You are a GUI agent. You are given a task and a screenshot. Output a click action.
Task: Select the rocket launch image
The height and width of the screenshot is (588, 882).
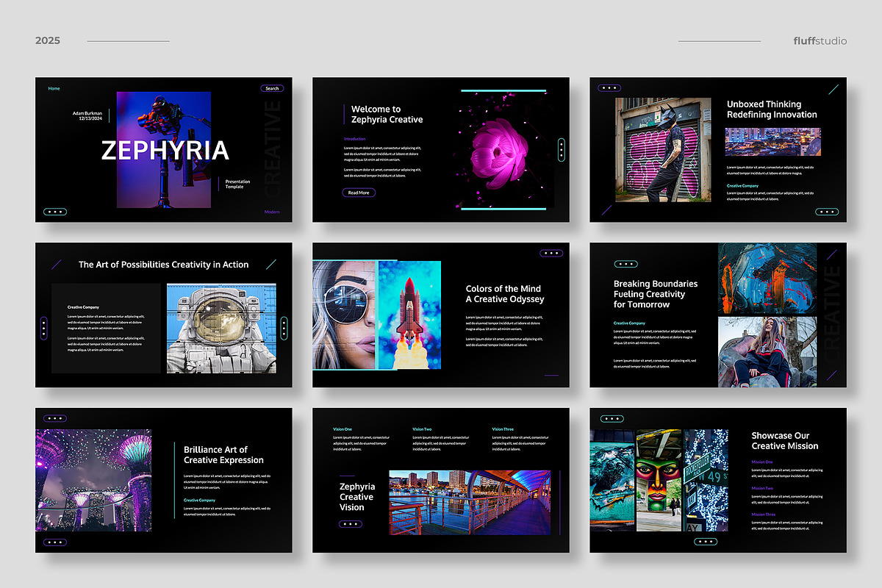click(409, 315)
